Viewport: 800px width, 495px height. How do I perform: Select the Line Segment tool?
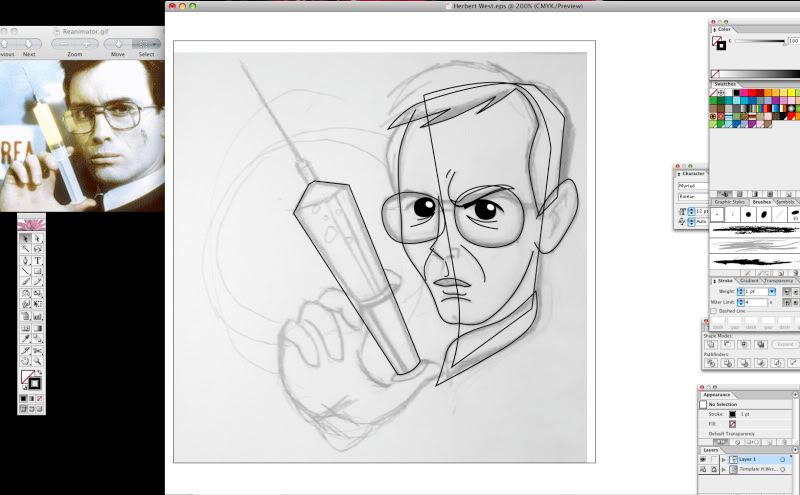tap(25, 271)
